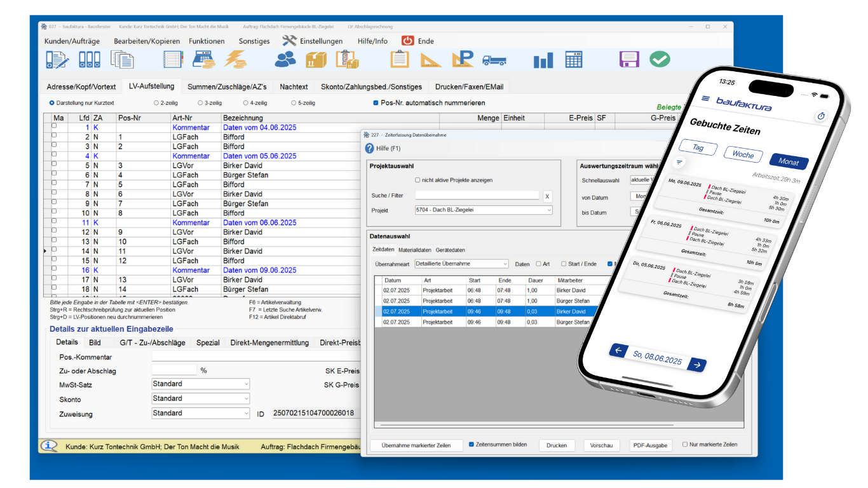
Task: Open the spiral notebook toolbar icon
Action: [173, 60]
